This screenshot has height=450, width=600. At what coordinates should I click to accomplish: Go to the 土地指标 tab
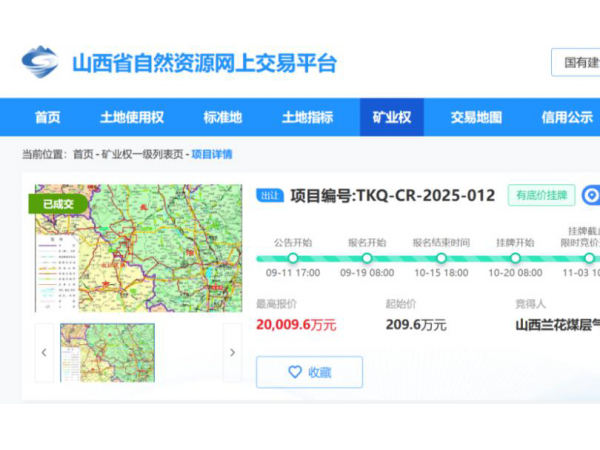click(x=307, y=117)
